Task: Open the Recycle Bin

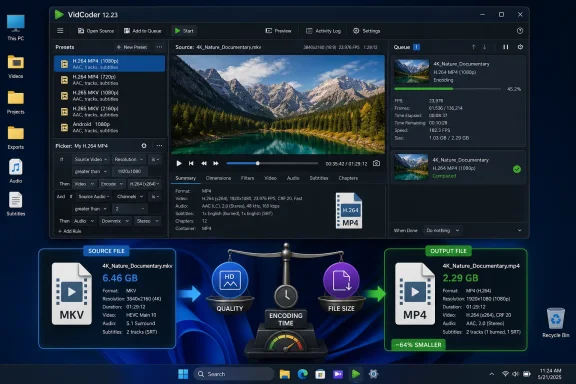Action: click(x=556, y=323)
